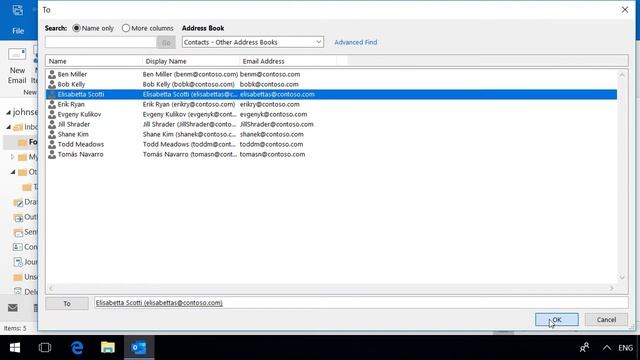Show hidden system tray icons
640x360 pixels.
point(607,348)
